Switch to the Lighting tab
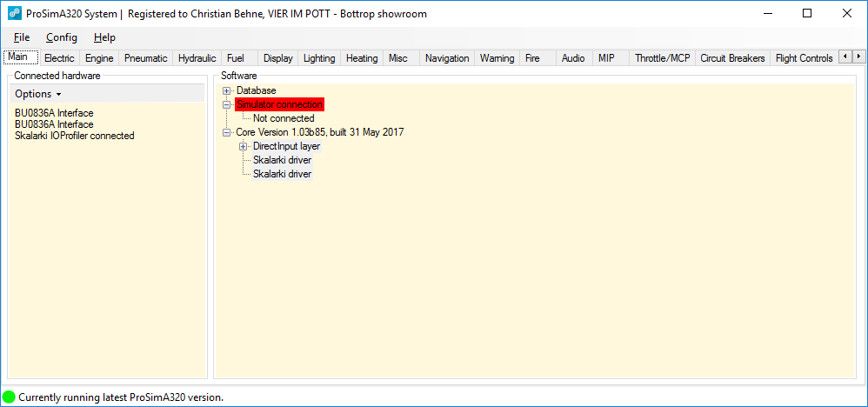The image size is (868, 407). click(319, 58)
